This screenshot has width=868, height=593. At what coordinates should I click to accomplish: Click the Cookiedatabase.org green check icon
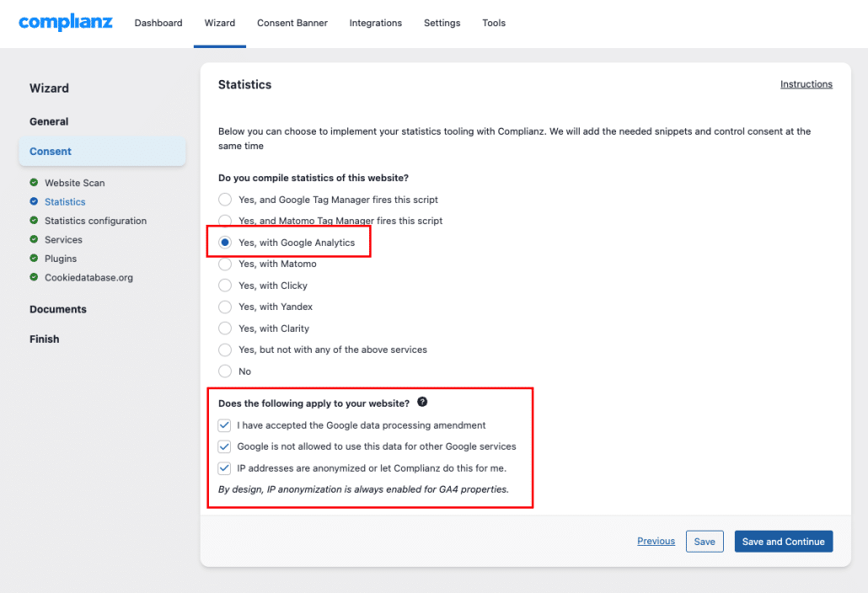click(34, 276)
